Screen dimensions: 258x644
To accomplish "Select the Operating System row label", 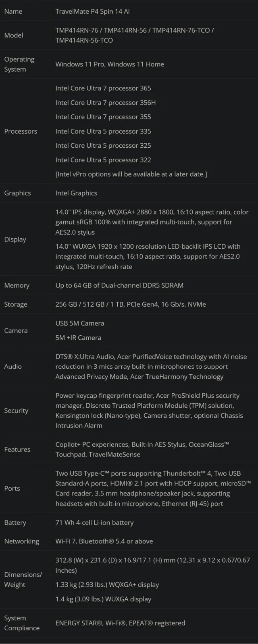I will click(19, 64).
